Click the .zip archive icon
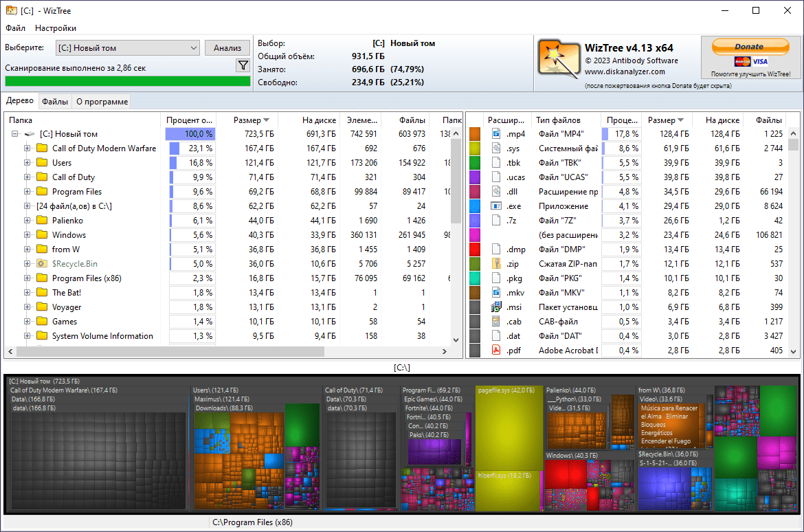This screenshot has height=532, width=804. point(496,264)
